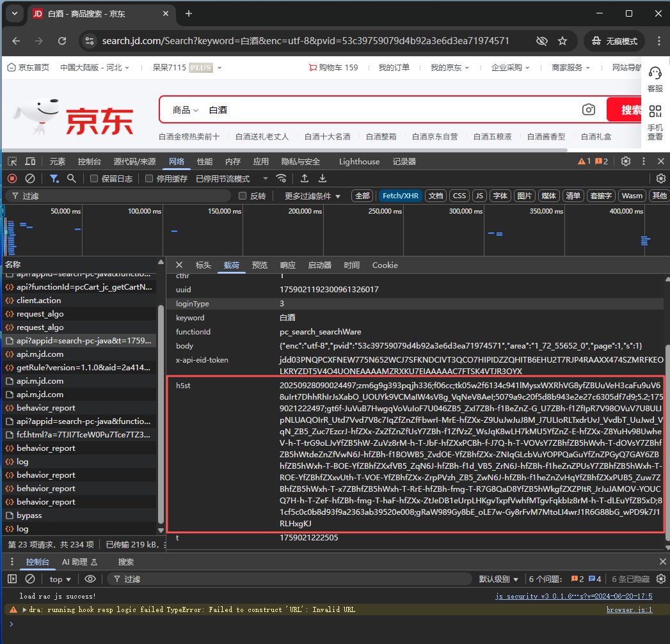
Task: Activate DevTools inspect element picker
Action: [x=12, y=161]
